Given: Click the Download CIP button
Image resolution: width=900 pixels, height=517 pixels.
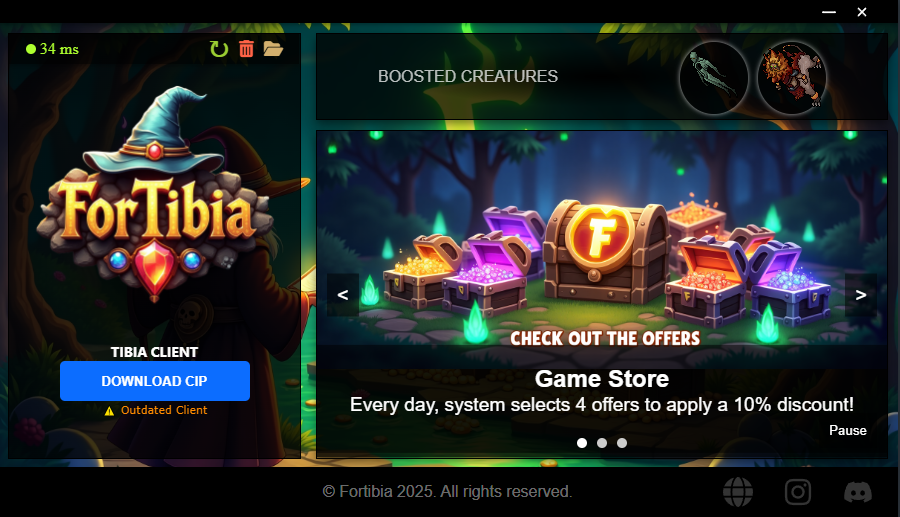Looking at the screenshot, I should 155,381.
